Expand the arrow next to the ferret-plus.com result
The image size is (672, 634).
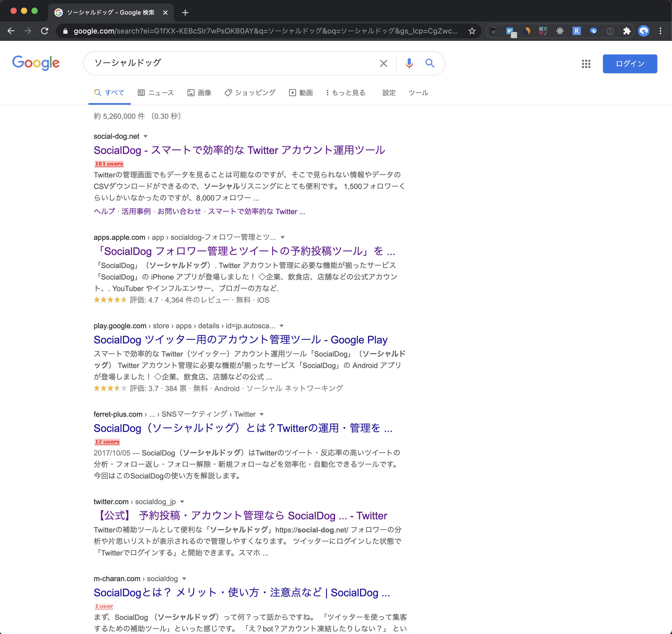(x=261, y=414)
